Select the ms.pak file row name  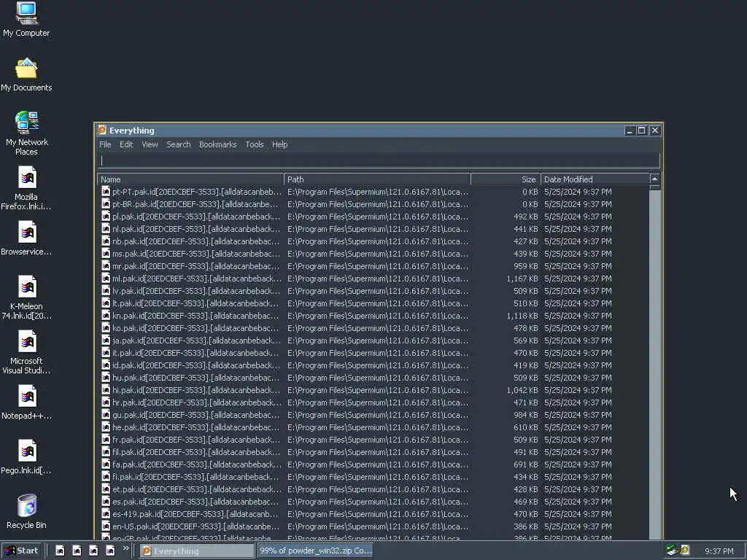196,253
